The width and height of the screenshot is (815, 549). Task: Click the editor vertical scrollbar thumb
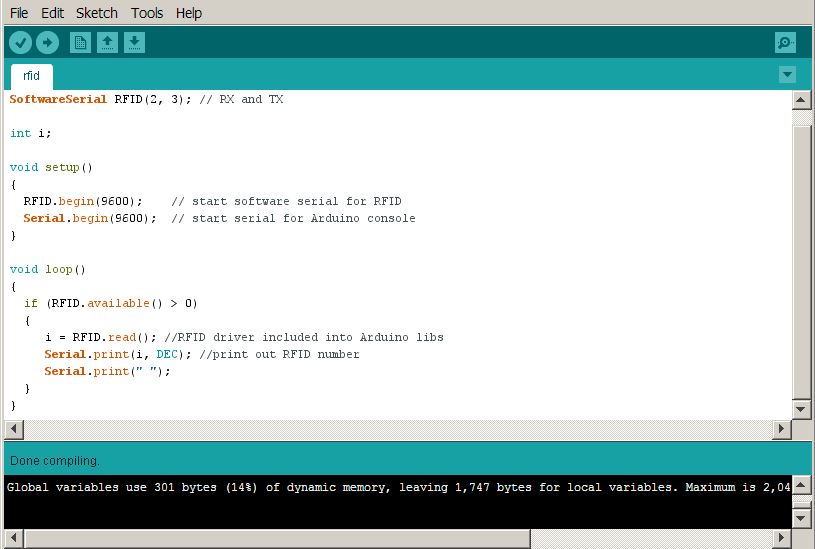800,262
